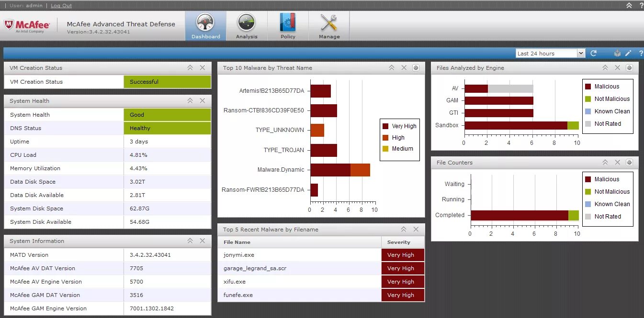Click the McAfee logo

tap(27, 25)
